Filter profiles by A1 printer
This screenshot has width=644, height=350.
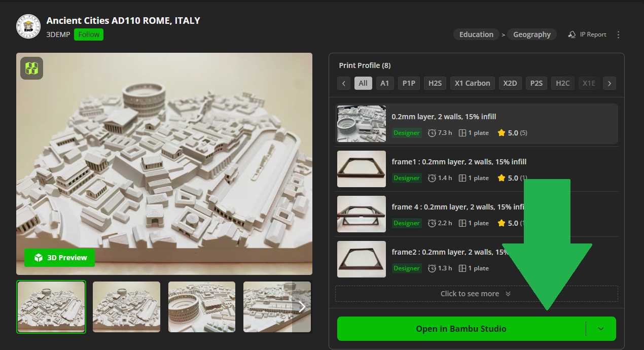(x=385, y=83)
